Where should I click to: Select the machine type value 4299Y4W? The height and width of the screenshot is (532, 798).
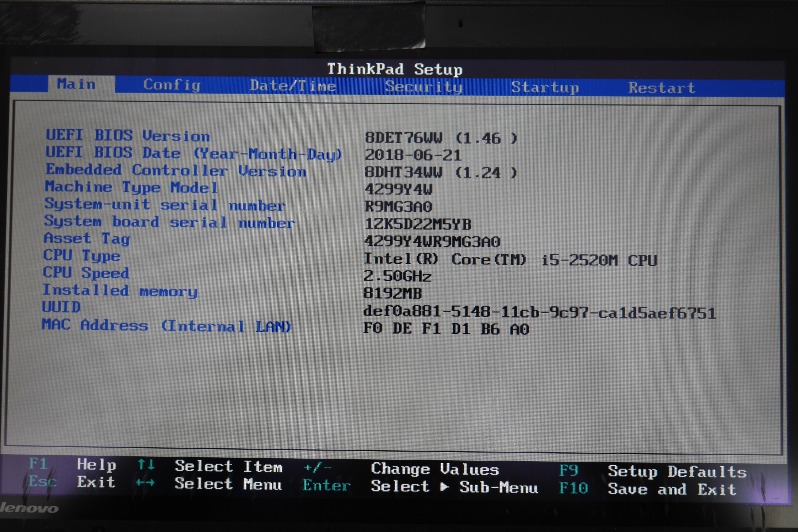pyautogui.click(x=399, y=189)
